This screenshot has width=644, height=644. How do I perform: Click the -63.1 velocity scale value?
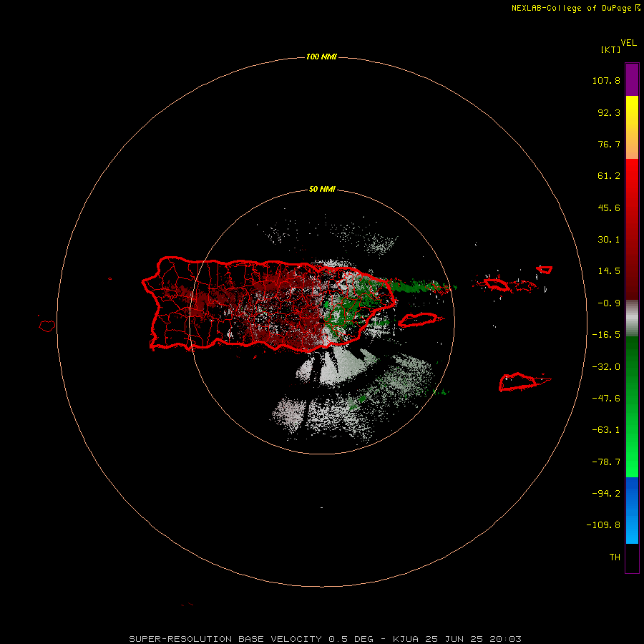(606, 430)
